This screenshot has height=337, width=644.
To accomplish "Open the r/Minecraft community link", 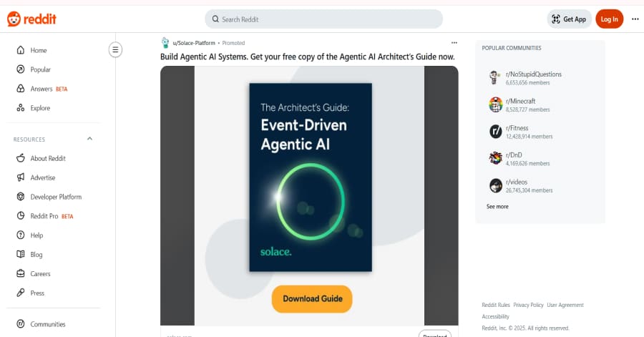I will pyautogui.click(x=520, y=102).
